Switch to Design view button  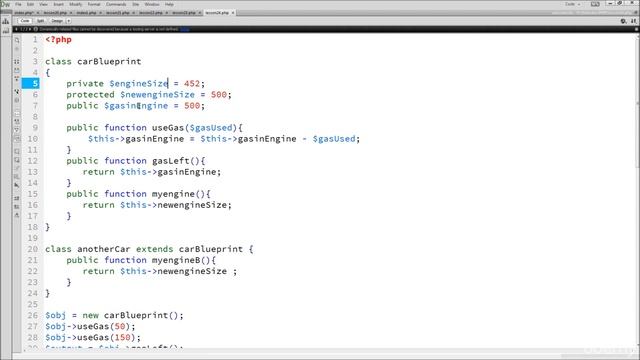[57, 21]
